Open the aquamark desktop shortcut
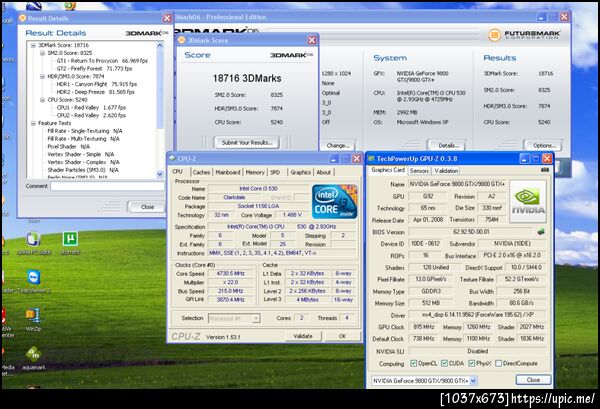The width and height of the screenshot is (600, 409). tap(33, 354)
